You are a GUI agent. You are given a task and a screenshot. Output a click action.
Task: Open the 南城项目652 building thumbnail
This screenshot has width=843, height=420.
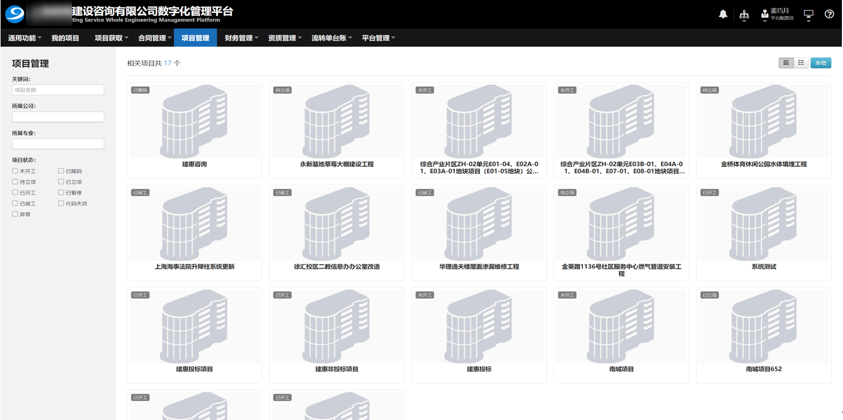click(764, 326)
